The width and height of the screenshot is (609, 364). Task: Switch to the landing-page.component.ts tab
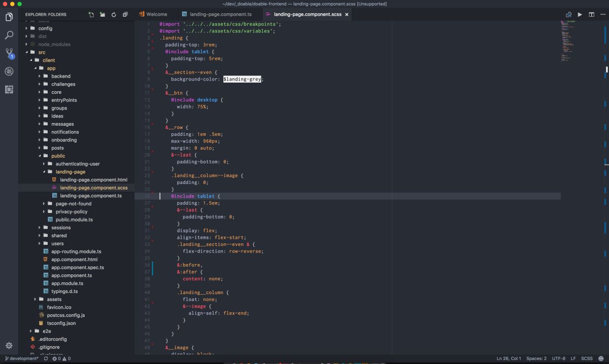220,15
